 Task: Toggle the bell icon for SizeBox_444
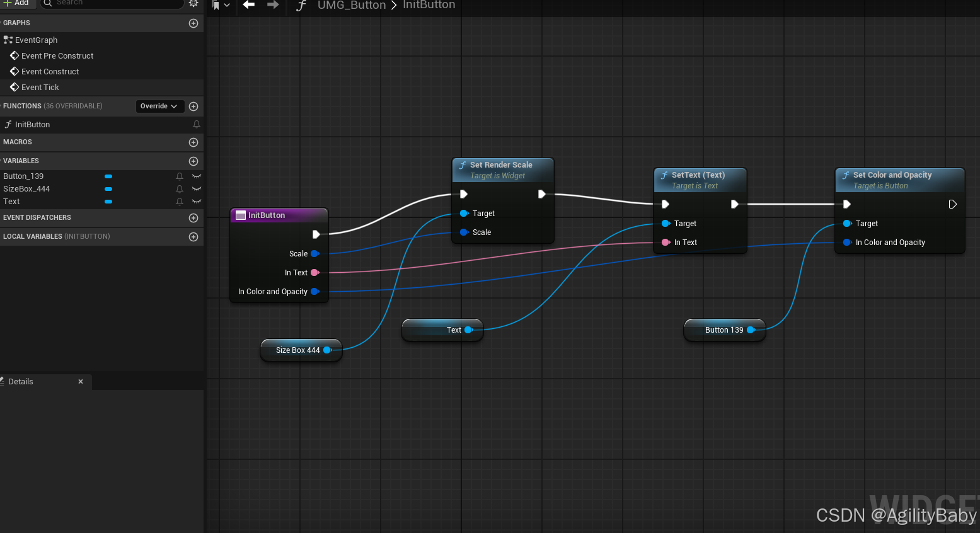(180, 189)
